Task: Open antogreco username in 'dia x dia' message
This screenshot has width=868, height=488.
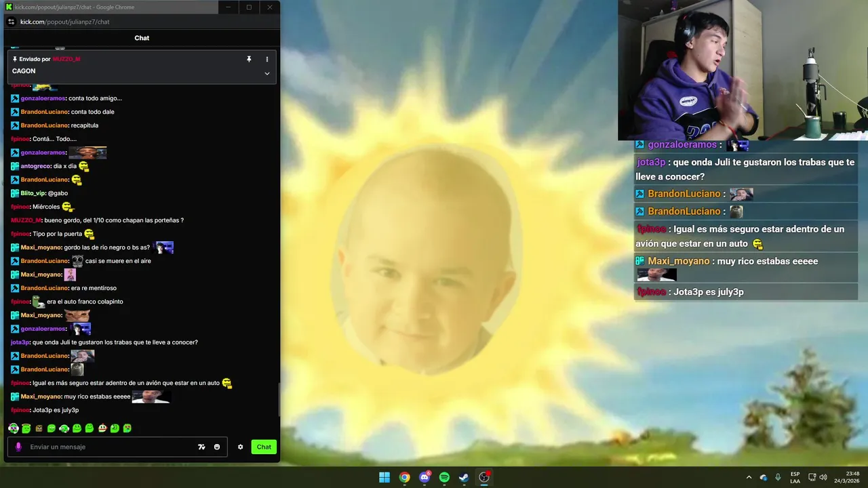Action: (x=36, y=166)
